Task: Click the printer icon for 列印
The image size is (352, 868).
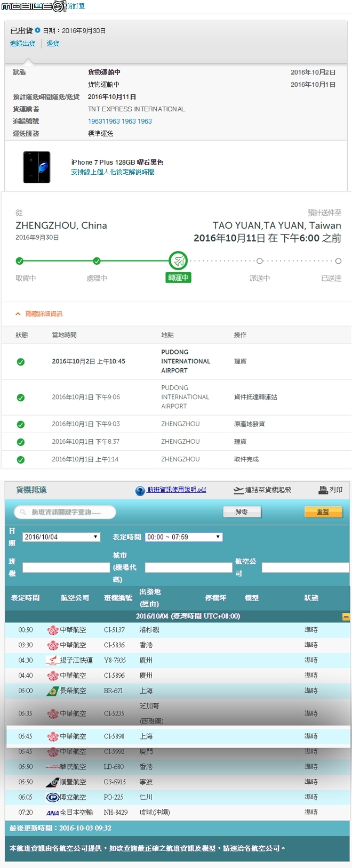Action: (323, 490)
